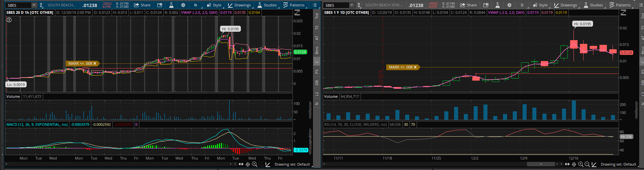Click the zoom in magnifier on left chart

pyautogui.click(x=254, y=164)
